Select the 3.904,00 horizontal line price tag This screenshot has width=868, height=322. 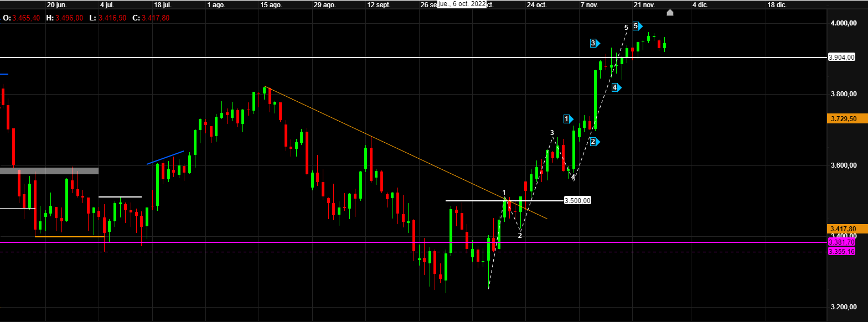(x=841, y=57)
